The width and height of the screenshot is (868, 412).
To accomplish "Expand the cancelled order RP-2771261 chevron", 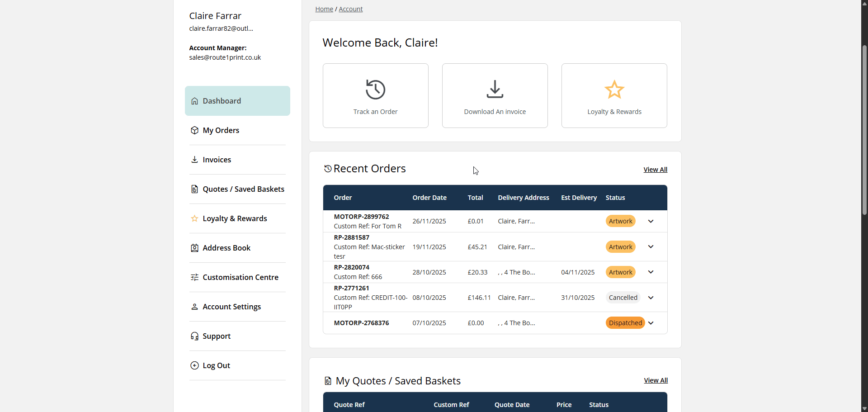I will pos(651,298).
